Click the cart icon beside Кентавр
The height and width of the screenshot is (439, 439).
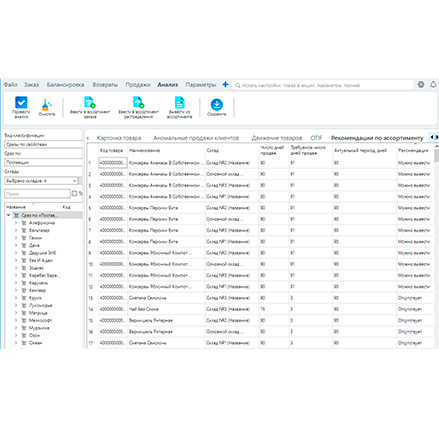tap(24, 290)
